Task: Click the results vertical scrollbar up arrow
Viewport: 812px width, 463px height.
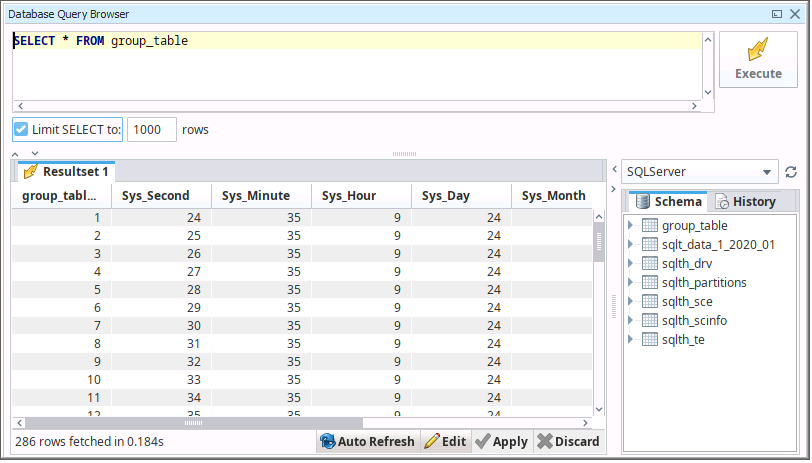Action: point(599,216)
